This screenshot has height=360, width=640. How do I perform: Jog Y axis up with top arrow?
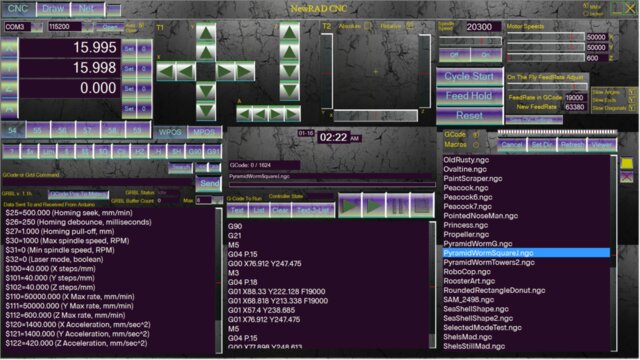(206, 33)
